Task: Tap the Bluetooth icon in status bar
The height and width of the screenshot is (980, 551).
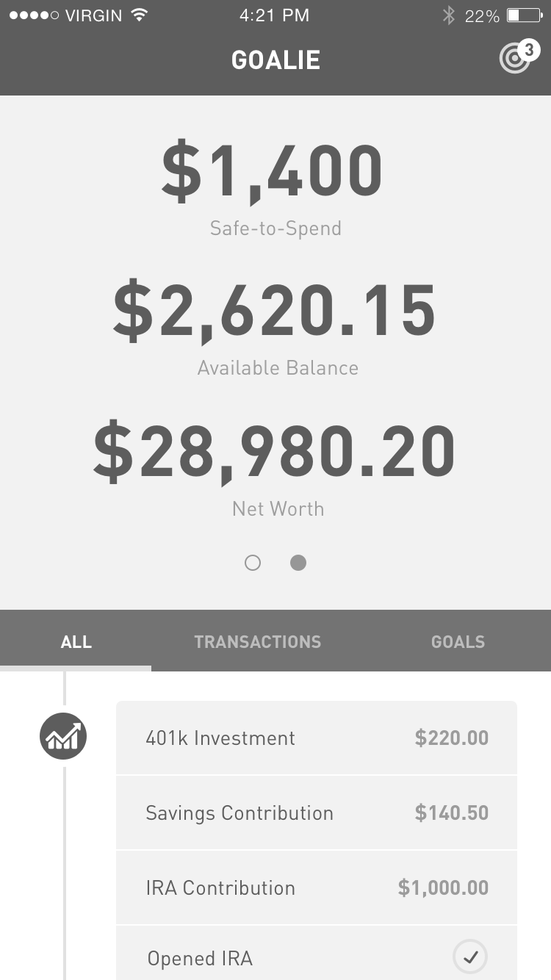Action: point(448,15)
